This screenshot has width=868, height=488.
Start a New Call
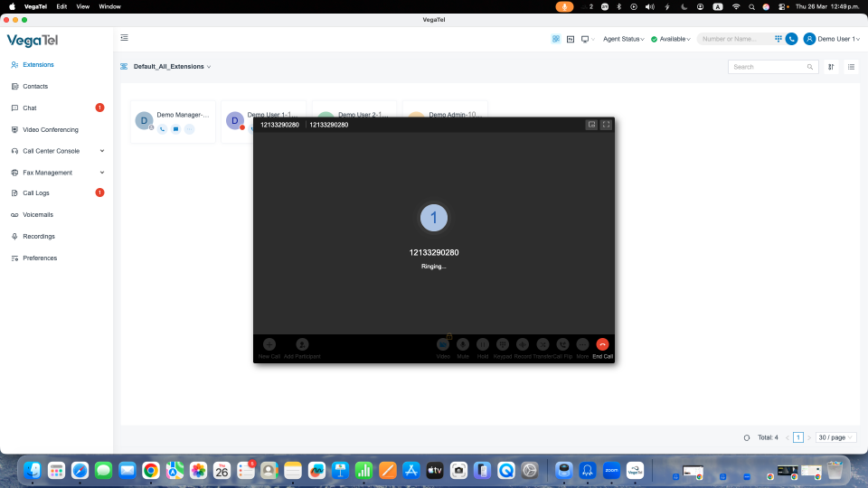(269, 344)
